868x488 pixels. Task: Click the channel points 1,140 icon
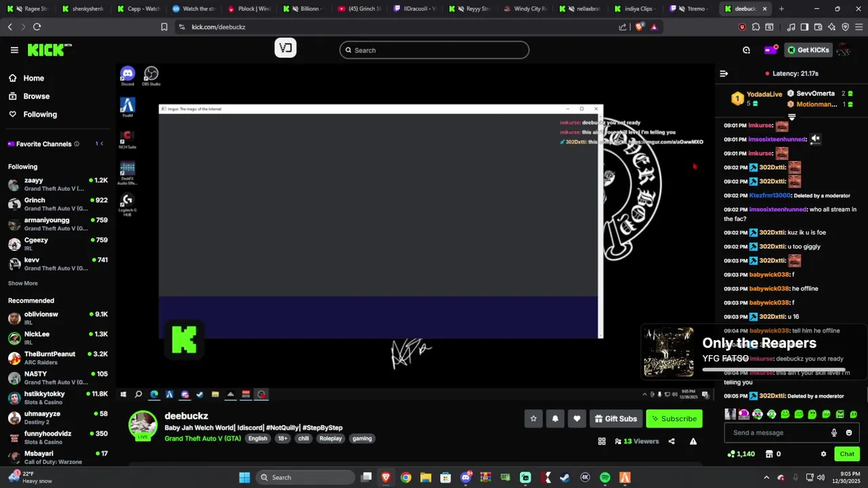pos(731,454)
